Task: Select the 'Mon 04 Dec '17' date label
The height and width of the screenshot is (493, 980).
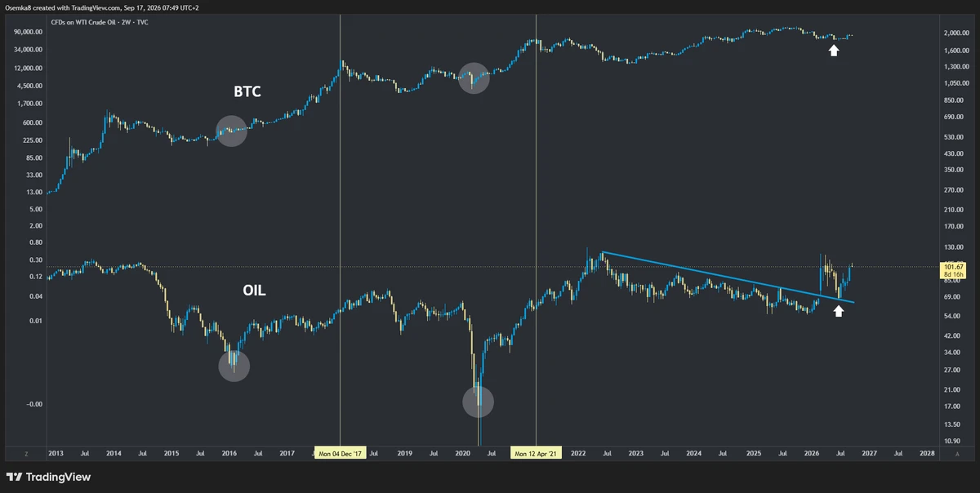Action: pos(341,452)
